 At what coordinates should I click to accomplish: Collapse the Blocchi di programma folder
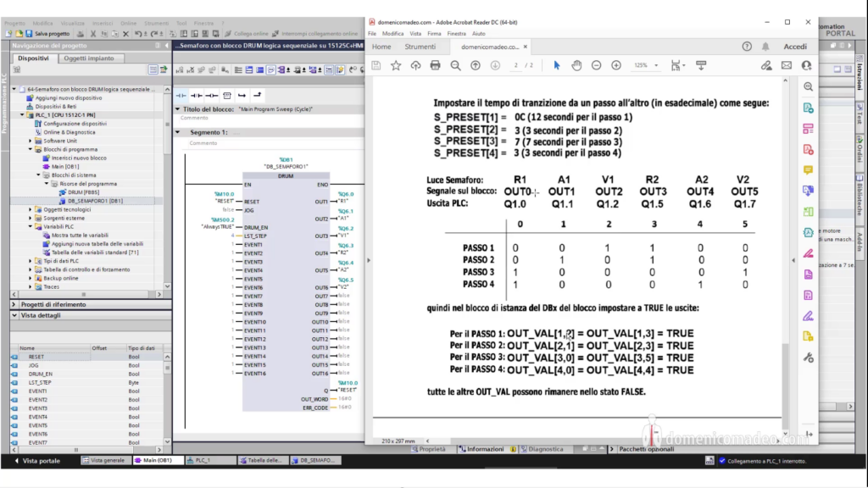(31, 149)
